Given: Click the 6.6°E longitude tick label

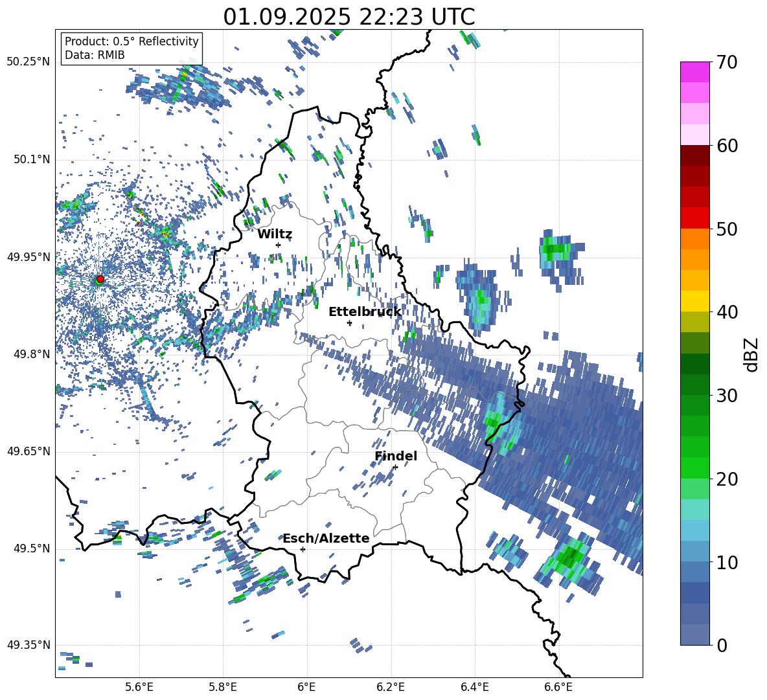Looking at the screenshot, I should pos(558,687).
